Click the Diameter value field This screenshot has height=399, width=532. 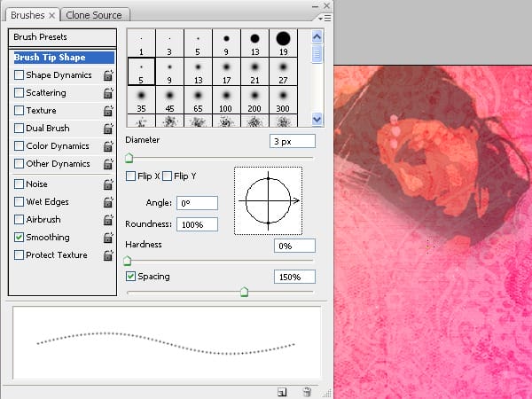point(293,141)
